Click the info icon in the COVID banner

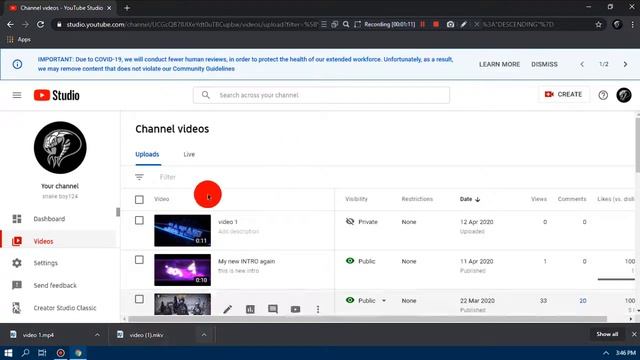(17, 64)
